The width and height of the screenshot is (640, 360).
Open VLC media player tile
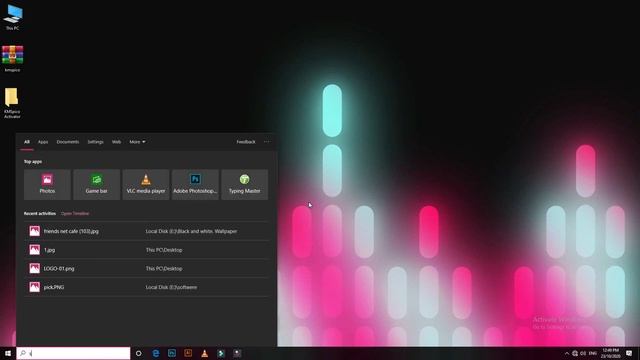pyautogui.click(x=146, y=184)
